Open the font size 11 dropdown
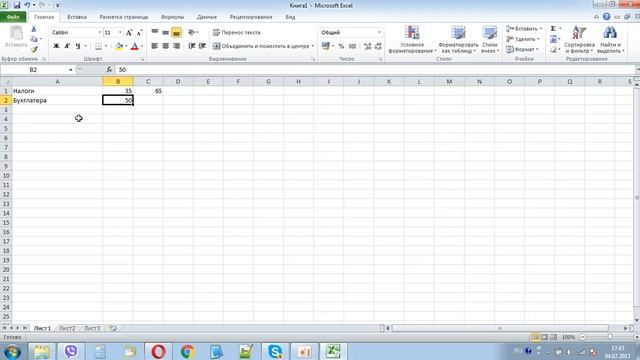The width and height of the screenshot is (640, 360). click(120, 32)
